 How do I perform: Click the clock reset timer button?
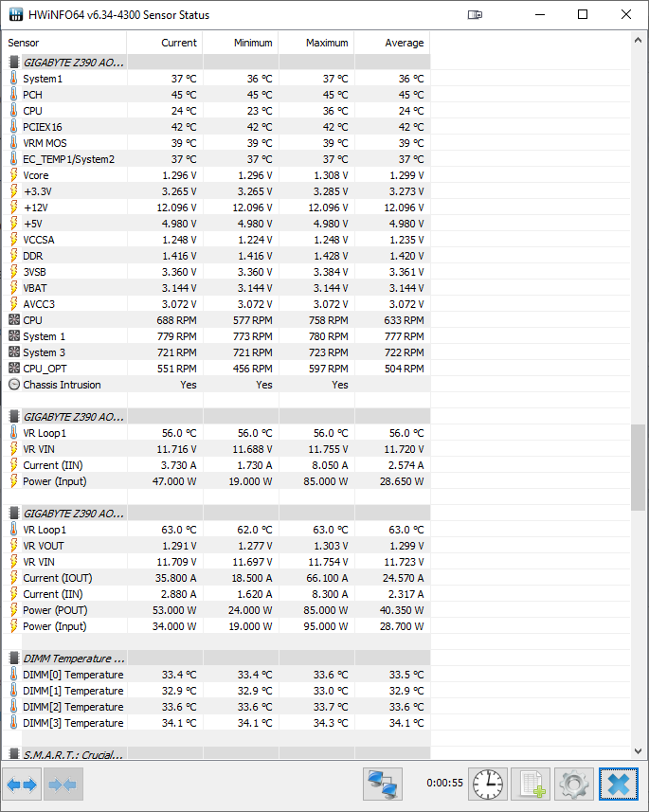point(487,784)
